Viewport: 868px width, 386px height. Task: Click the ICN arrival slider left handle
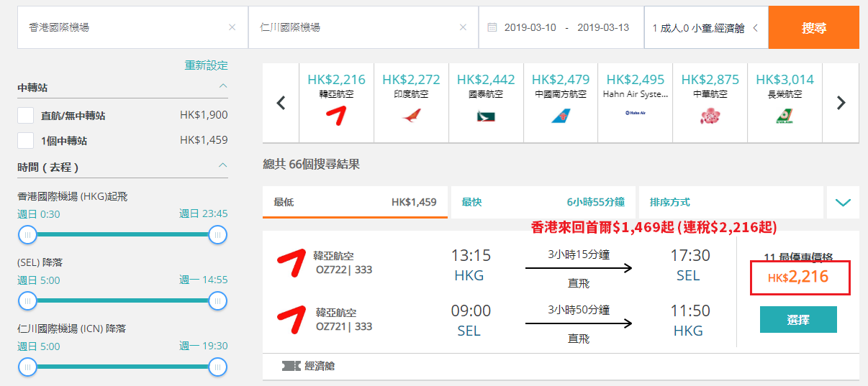pos(27,367)
